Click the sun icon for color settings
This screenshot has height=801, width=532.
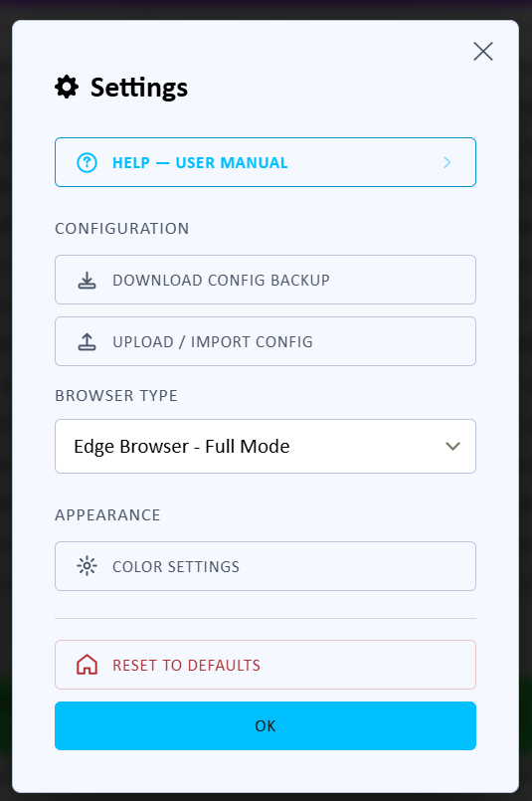point(87,566)
